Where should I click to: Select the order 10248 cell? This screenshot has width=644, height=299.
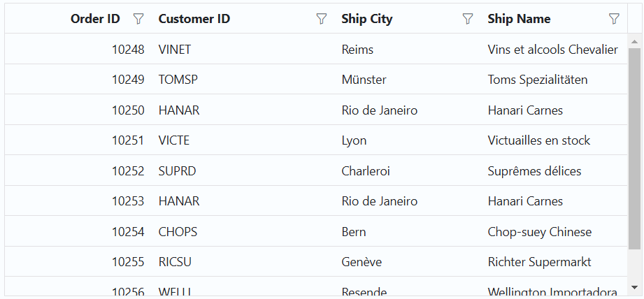pyautogui.click(x=128, y=50)
